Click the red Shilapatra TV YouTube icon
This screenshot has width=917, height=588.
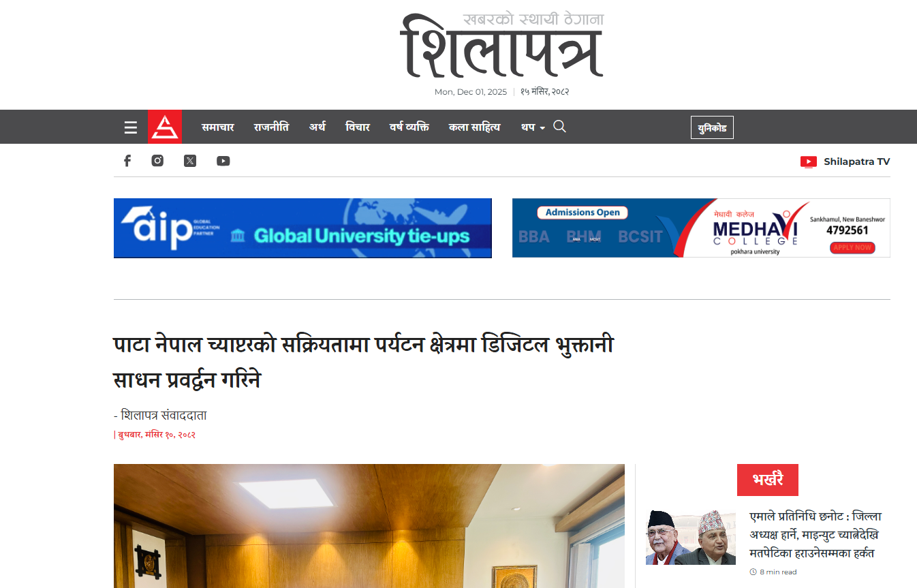point(809,161)
